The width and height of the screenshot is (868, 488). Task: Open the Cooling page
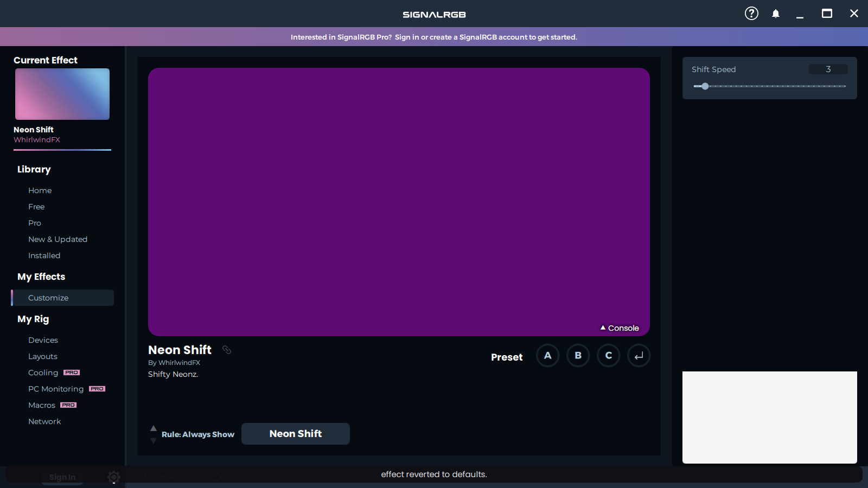click(43, 373)
